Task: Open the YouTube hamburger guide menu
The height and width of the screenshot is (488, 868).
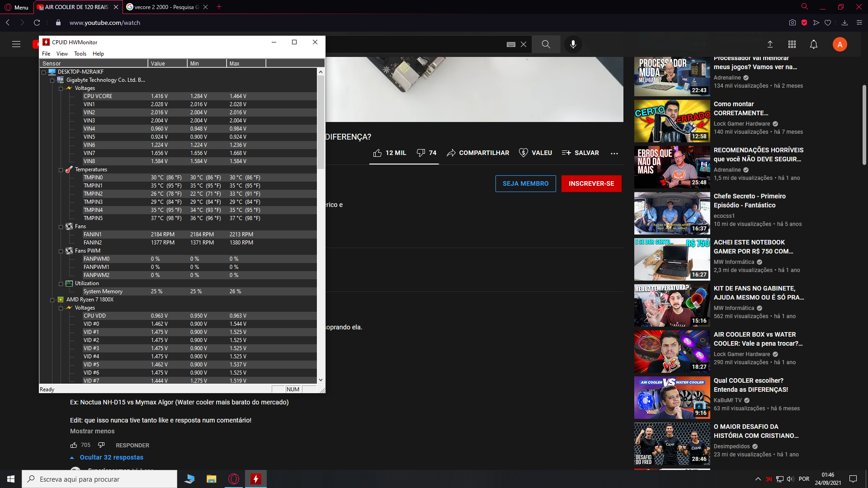Action: click(x=16, y=44)
